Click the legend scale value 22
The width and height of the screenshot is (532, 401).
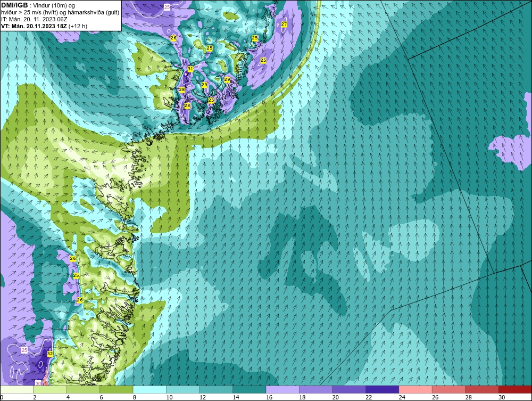(x=369, y=398)
